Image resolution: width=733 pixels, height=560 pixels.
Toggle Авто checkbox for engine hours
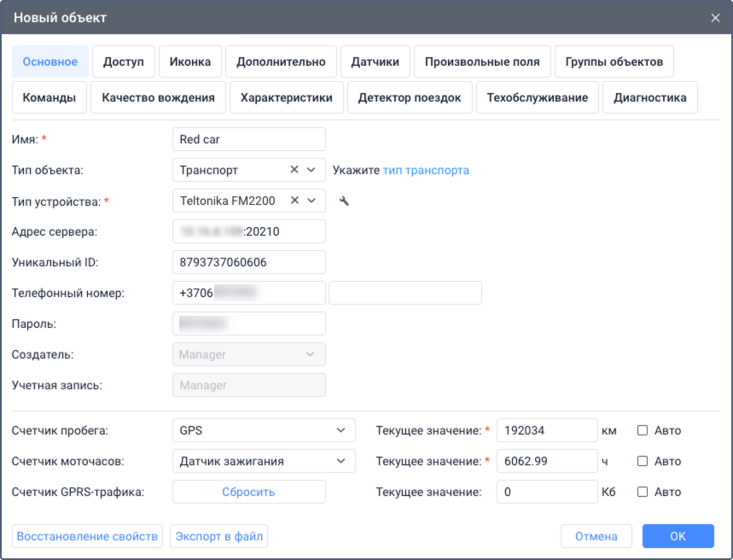643,461
